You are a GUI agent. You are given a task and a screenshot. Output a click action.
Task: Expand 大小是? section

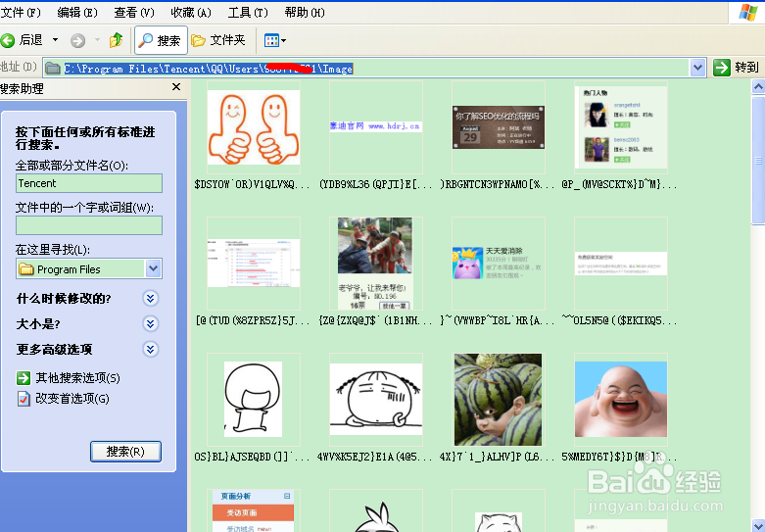(x=151, y=323)
